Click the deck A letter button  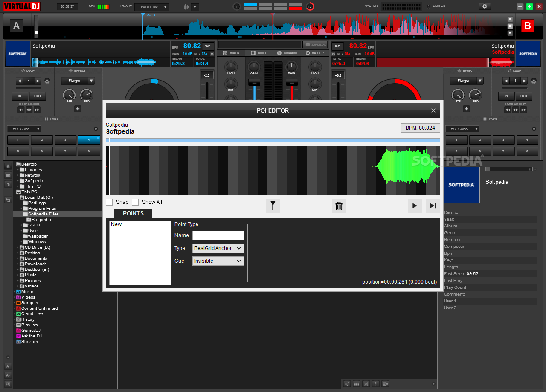coord(16,26)
